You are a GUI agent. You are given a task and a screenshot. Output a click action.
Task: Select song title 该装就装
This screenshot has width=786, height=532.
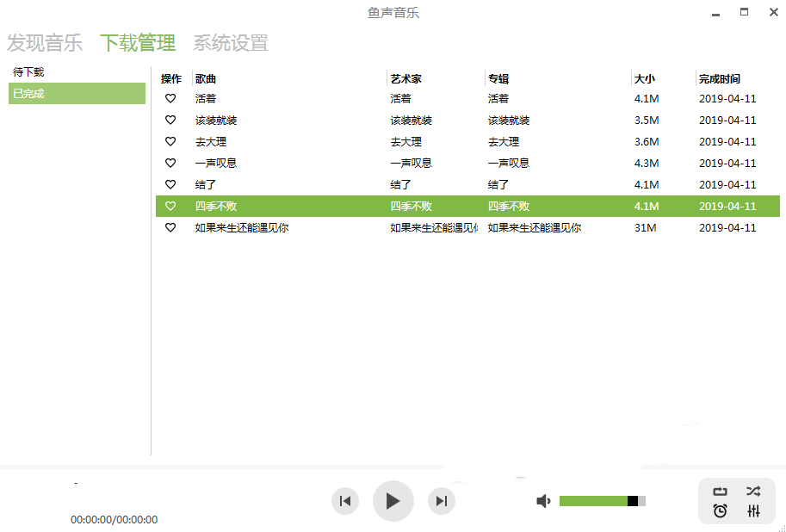pyautogui.click(x=216, y=121)
